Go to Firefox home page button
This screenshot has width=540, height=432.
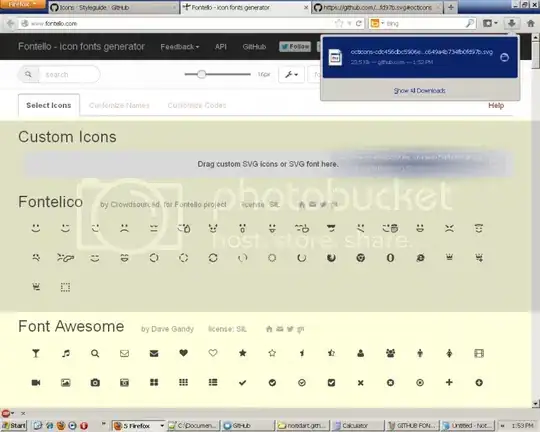(531, 23)
